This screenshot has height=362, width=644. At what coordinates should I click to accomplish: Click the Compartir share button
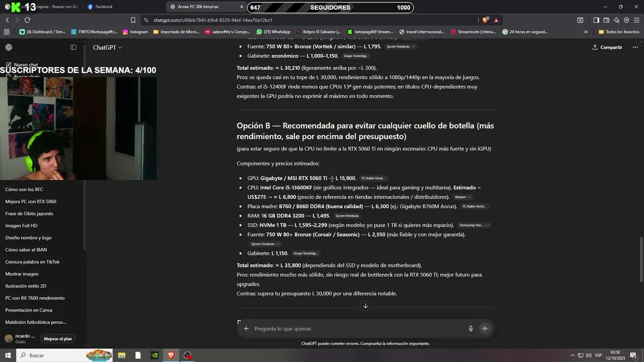607,47
